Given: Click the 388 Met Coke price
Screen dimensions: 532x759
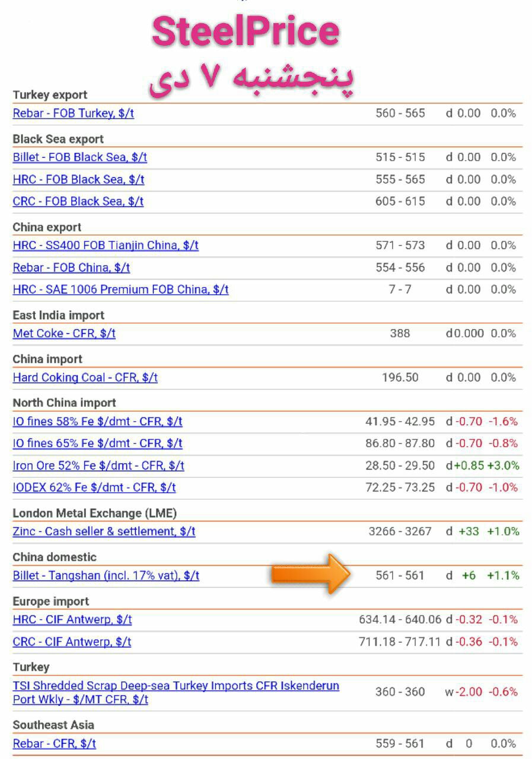Looking at the screenshot, I should [400, 333].
